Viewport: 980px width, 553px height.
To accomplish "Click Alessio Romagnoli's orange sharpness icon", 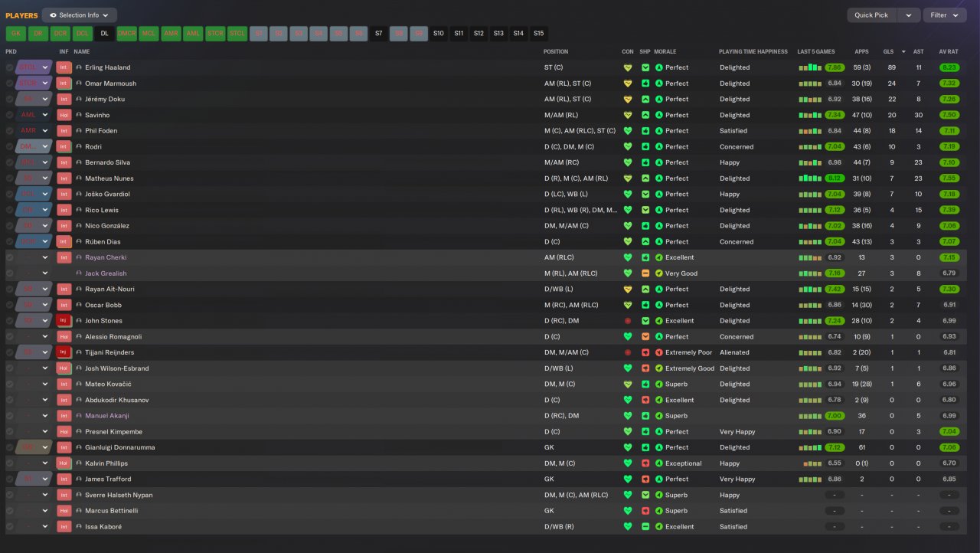I will 645,337.
